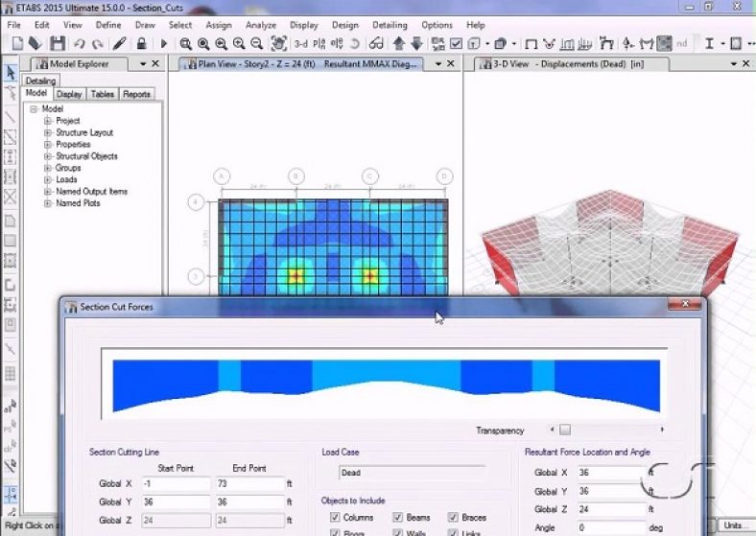The image size is (756, 536).
Task: Expand the Structural Objects node
Action: click(48, 156)
